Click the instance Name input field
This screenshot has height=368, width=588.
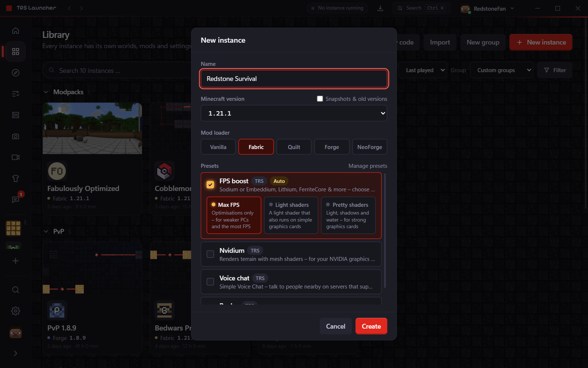click(x=294, y=79)
